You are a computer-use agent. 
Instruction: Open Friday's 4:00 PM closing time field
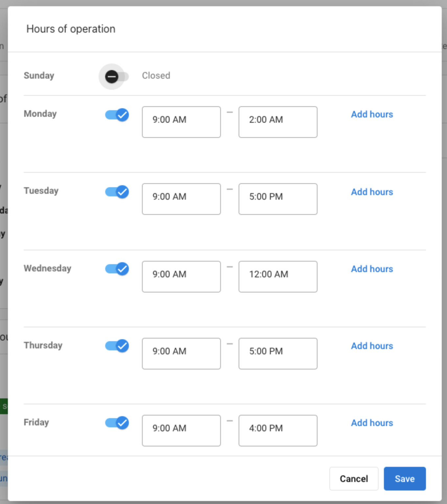click(278, 431)
